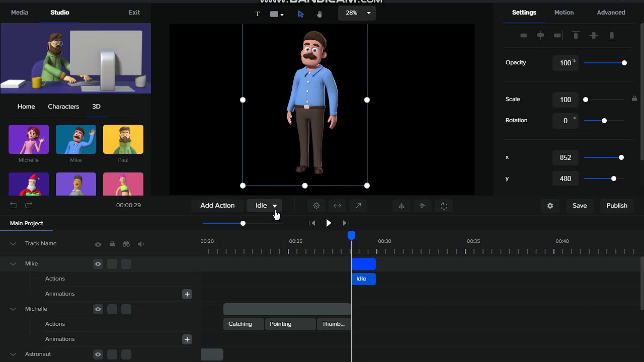Go to the Characters tab

coord(63,107)
